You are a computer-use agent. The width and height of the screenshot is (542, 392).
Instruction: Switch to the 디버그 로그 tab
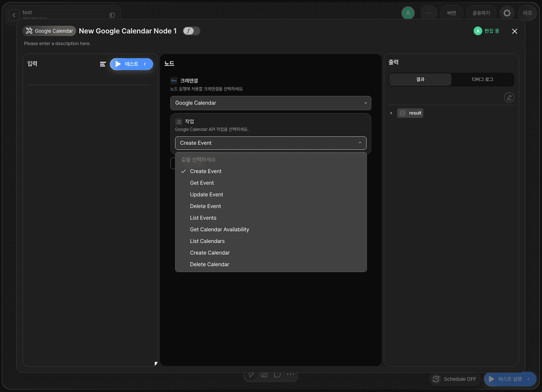pyautogui.click(x=483, y=79)
